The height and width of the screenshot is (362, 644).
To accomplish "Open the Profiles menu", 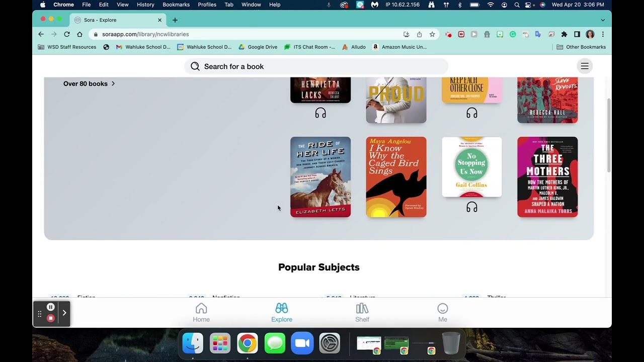I will point(207,5).
